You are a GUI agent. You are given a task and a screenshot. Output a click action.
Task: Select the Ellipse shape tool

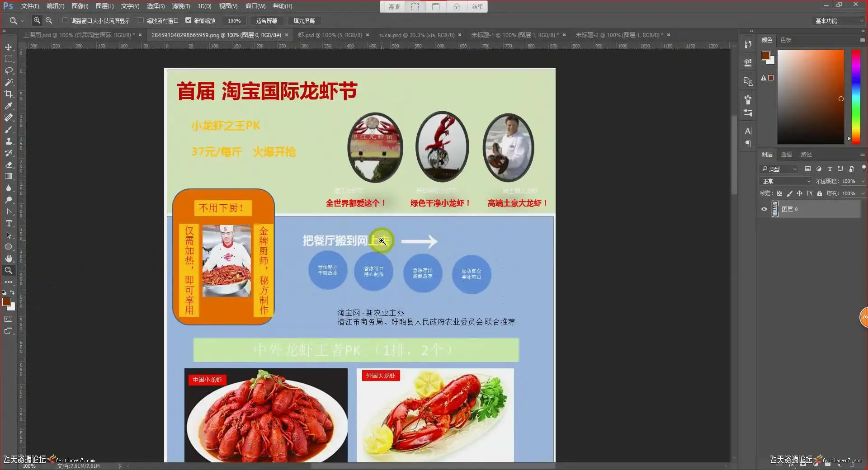[9, 247]
